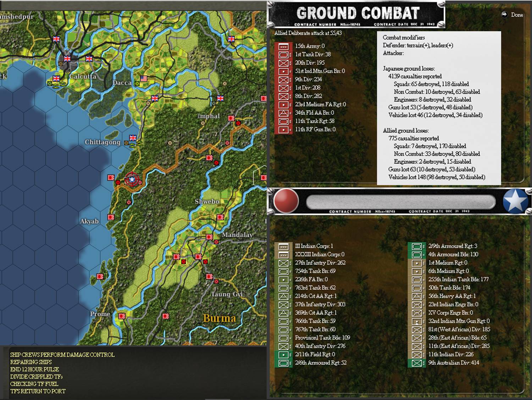Click the British flag at Calcutta

(x=67, y=59)
